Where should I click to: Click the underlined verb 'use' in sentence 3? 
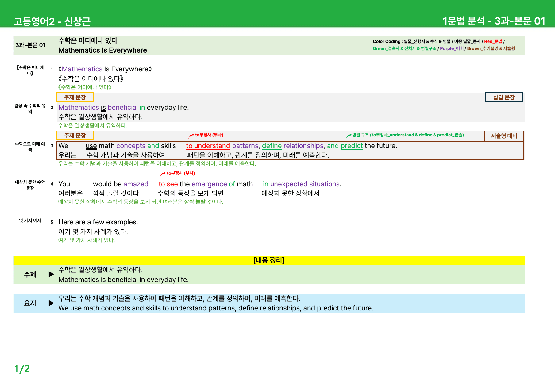[x=91, y=146]
